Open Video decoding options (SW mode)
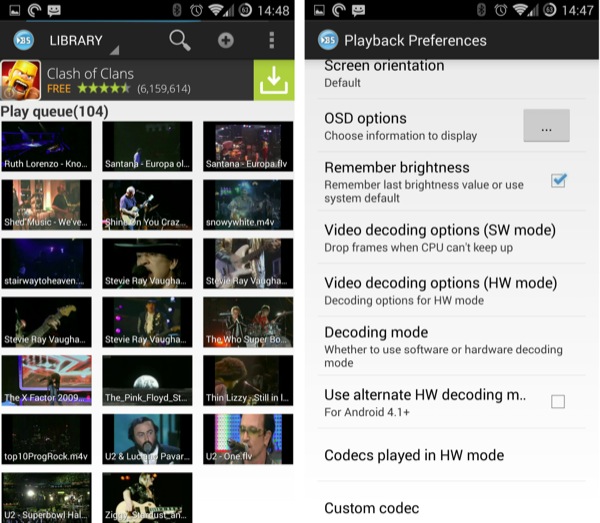Screen dimensions: 600x523 click(452, 237)
